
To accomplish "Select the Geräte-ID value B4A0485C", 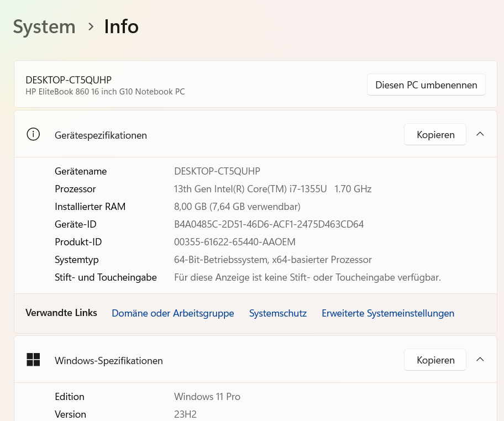I will [269, 224].
